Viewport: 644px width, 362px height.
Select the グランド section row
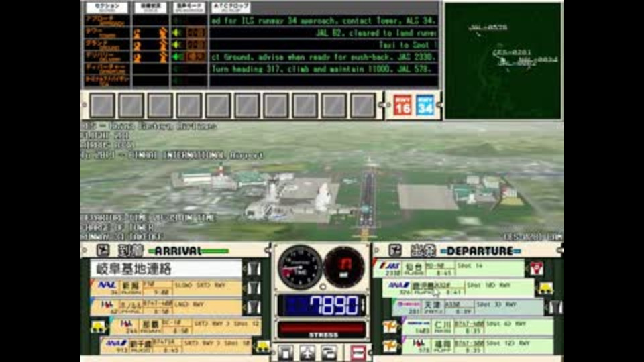pyautogui.click(x=107, y=45)
